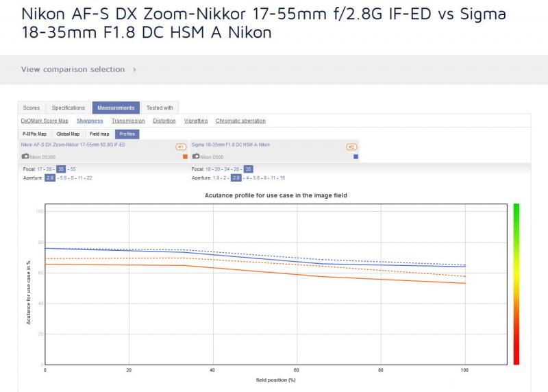
Task: Select Nikon lens aperture 2.8
Action: pyautogui.click(x=50, y=177)
